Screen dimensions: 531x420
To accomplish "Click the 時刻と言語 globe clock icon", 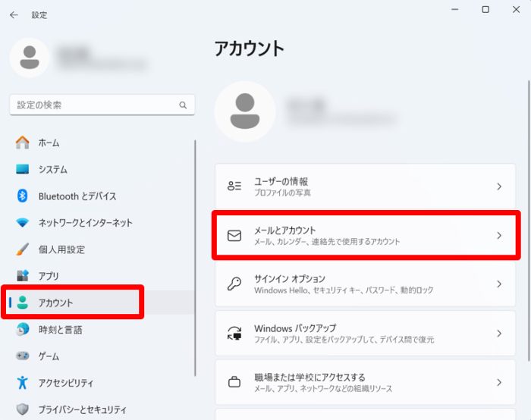I will [23, 330].
